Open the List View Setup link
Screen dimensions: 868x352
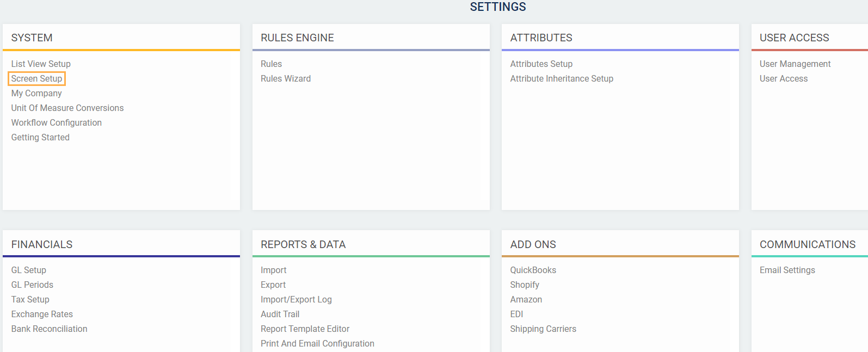coord(41,64)
